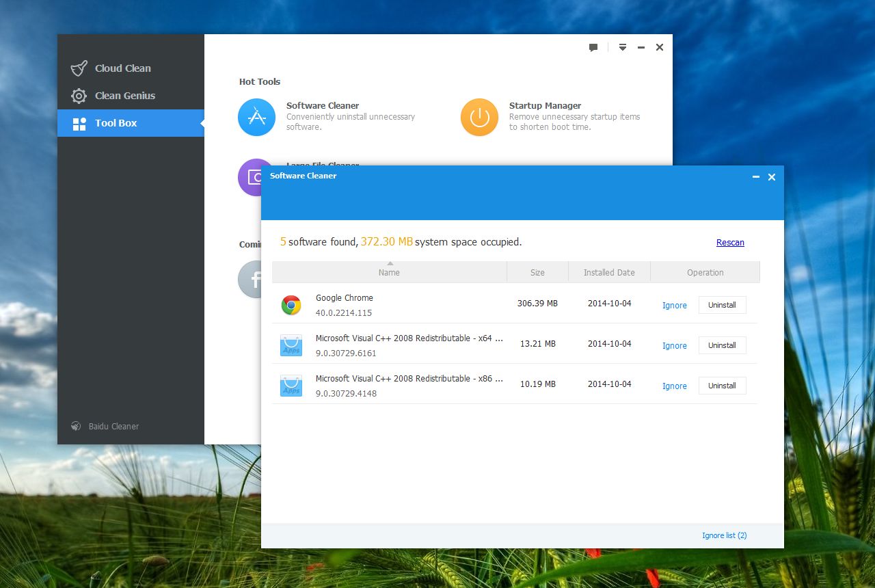Launch Startup Manager orange power icon
The width and height of the screenshot is (875, 588).
479,117
